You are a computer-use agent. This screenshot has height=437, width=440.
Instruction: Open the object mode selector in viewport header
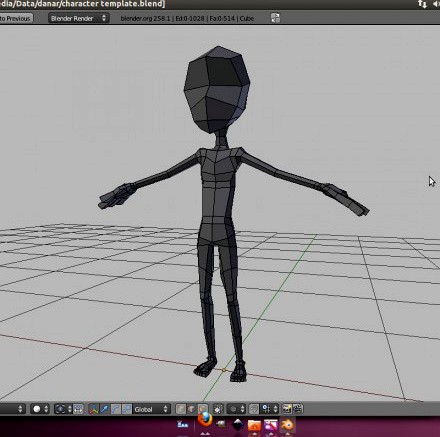coord(13,409)
